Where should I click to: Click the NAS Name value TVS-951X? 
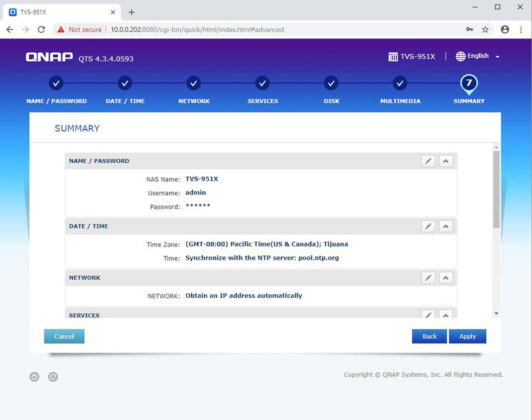tap(202, 179)
